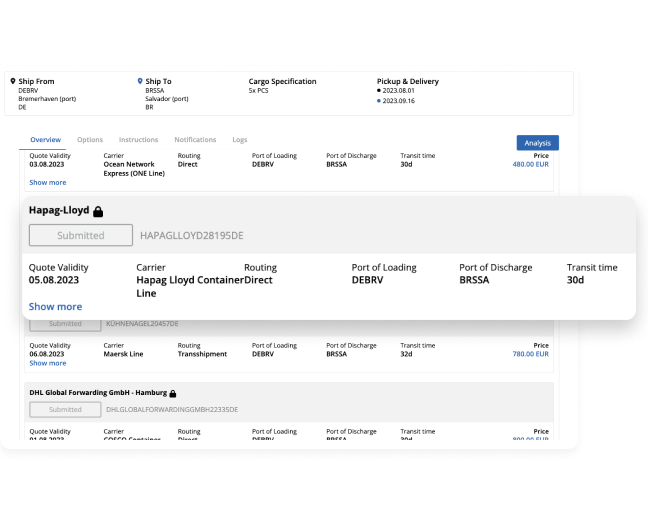648x516 pixels.
Task: Click the Ship To location pin icon
Action: tap(140, 81)
